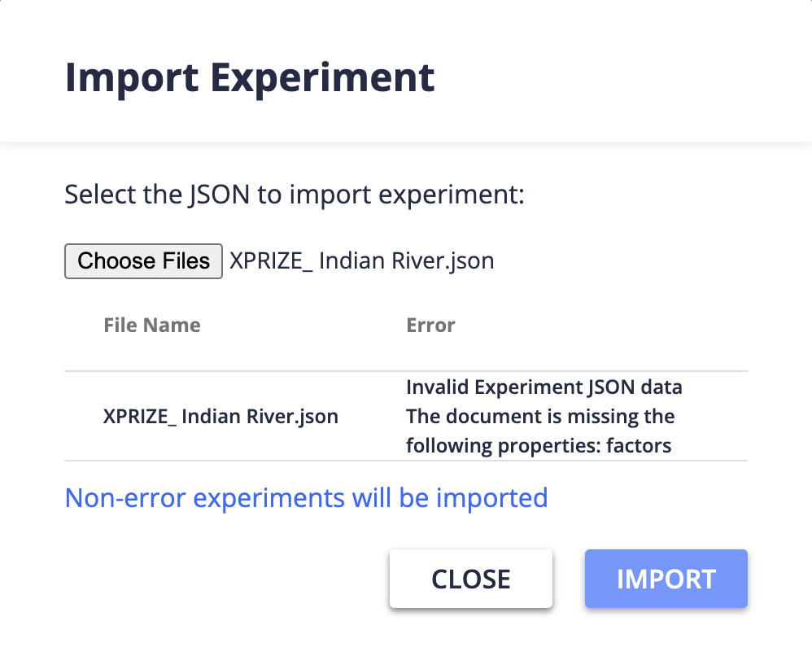The image size is (812, 669).
Task: Click the Invalid Experiment JSON error message
Action: tap(544, 387)
